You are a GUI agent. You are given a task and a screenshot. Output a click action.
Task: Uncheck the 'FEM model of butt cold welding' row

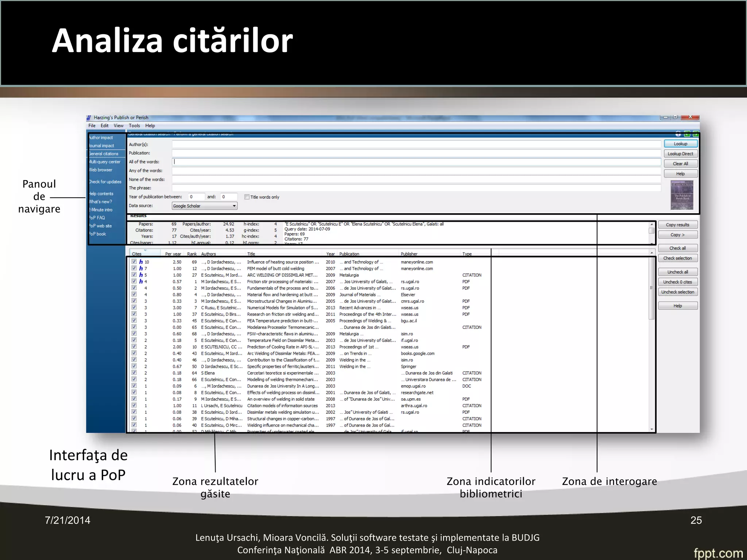(134, 268)
